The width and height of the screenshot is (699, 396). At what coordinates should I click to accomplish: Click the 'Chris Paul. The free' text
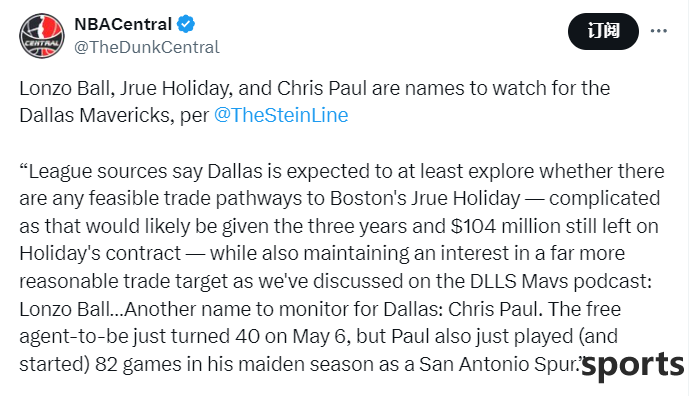(534, 309)
